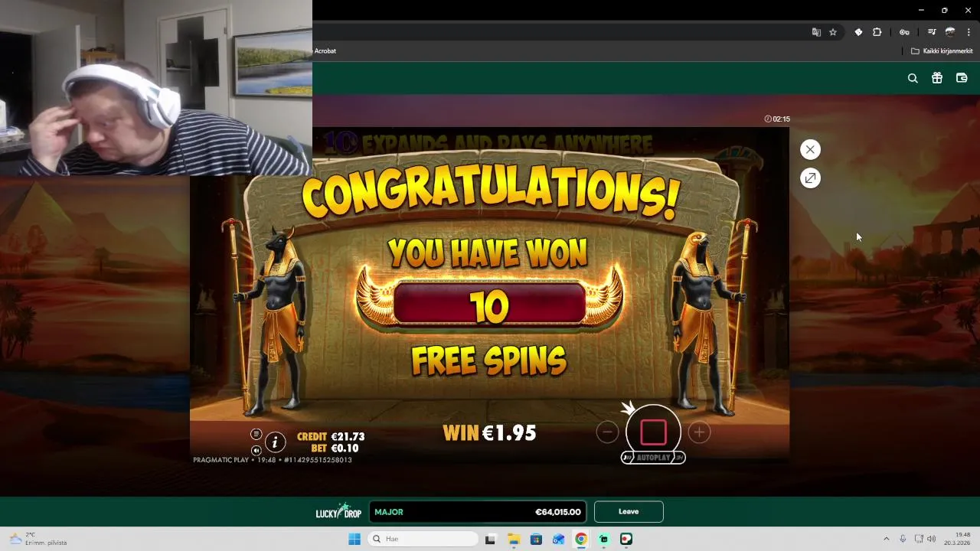Open the media controls icon
The image size is (980, 551).
click(932, 32)
